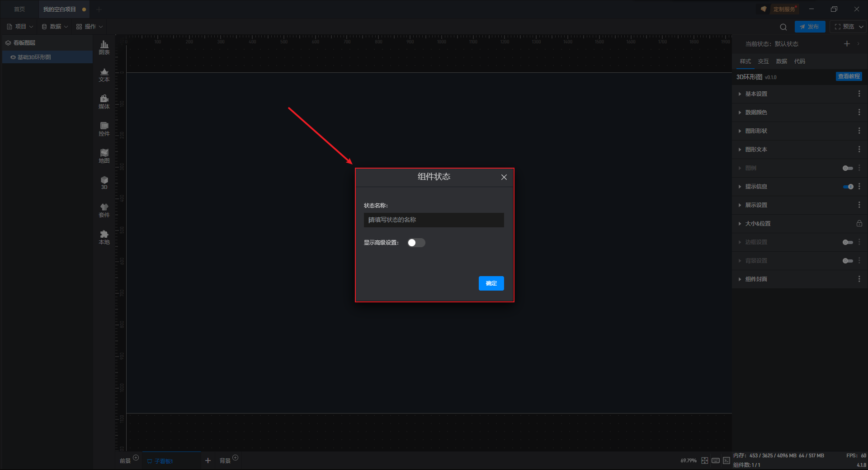This screenshot has height=470, width=868.
Task: Click the search magnifier icon in top toolbar
Action: click(x=783, y=27)
